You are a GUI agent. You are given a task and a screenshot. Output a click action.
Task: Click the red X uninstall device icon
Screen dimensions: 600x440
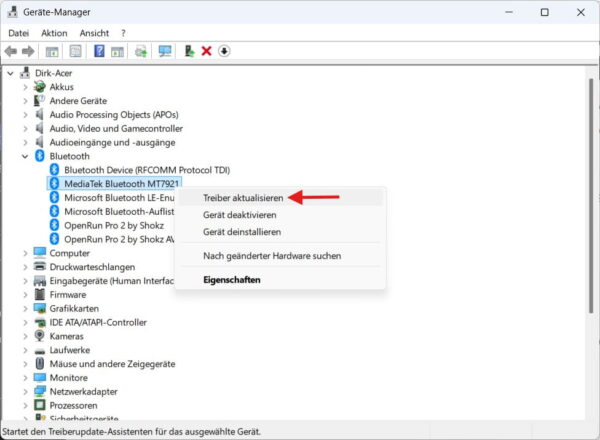(x=206, y=51)
